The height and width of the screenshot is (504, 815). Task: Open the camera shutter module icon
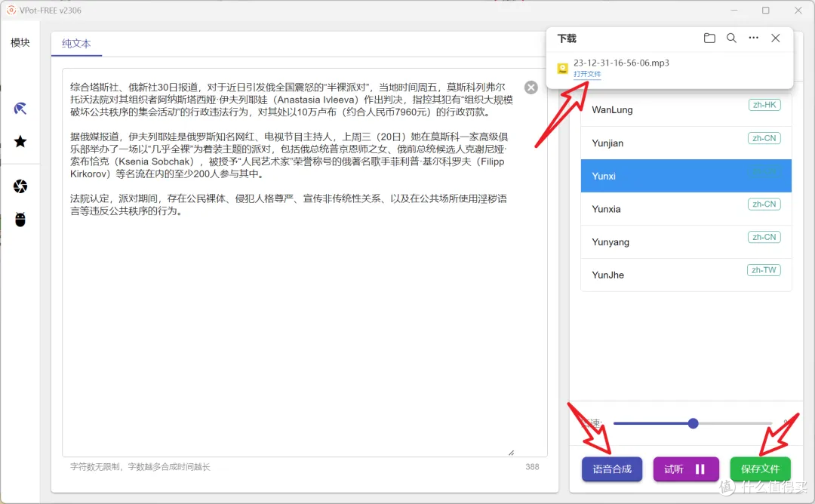pyautogui.click(x=20, y=186)
